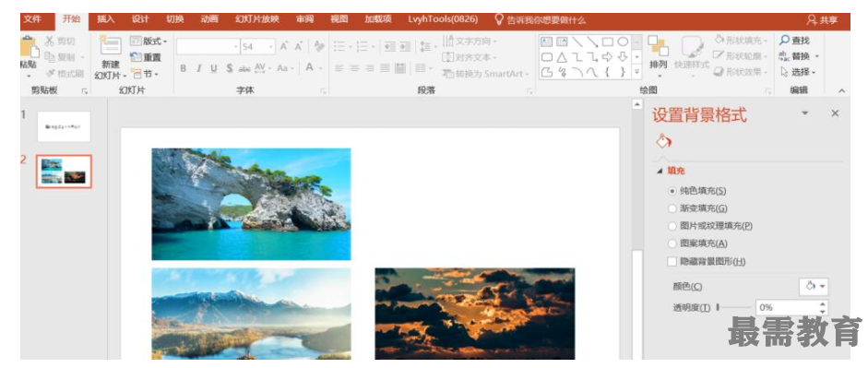Open the font size 54 dropdown
The width and height of the screenshot is (868, 368).
point(270,47)
